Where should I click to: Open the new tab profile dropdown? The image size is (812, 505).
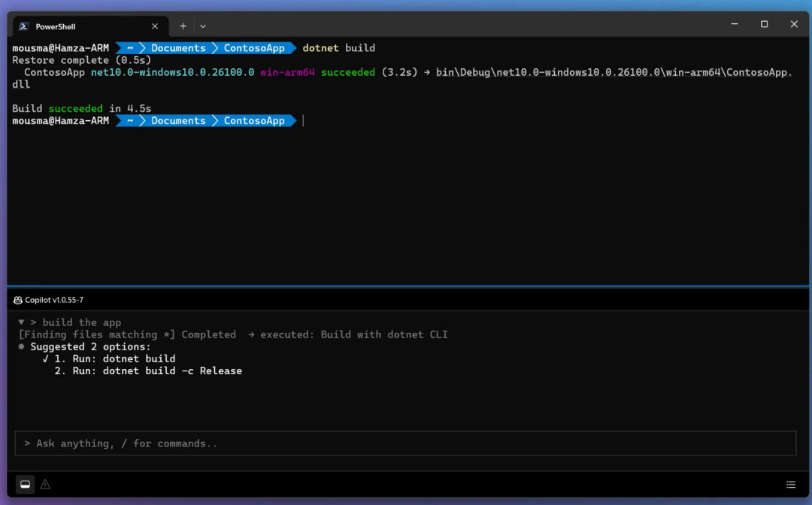point(203,26)
